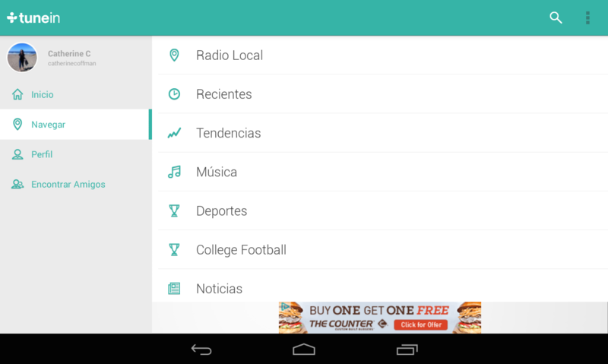Open search with the magnifier icon
The width and height of the screenshot is (608, 364).
[x=556, y=17]
